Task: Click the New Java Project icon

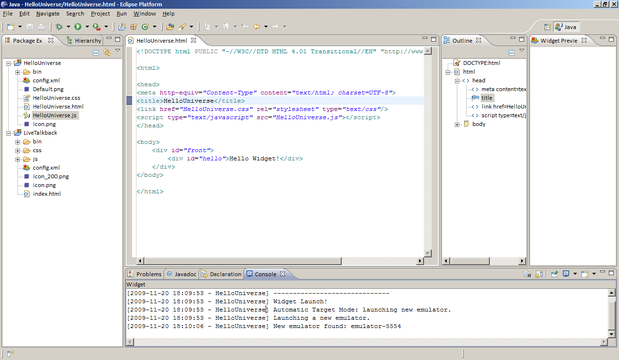Action: coord(122,27)
